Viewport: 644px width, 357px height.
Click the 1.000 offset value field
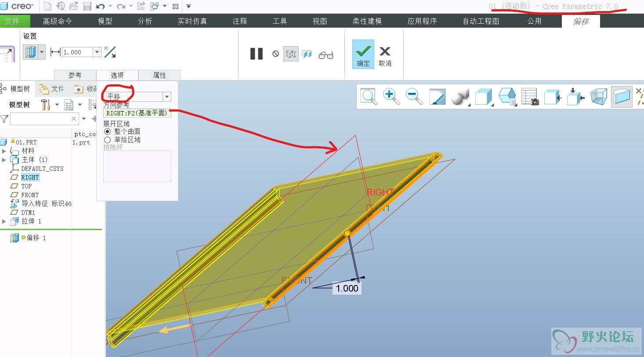click(x=77, y=52)
